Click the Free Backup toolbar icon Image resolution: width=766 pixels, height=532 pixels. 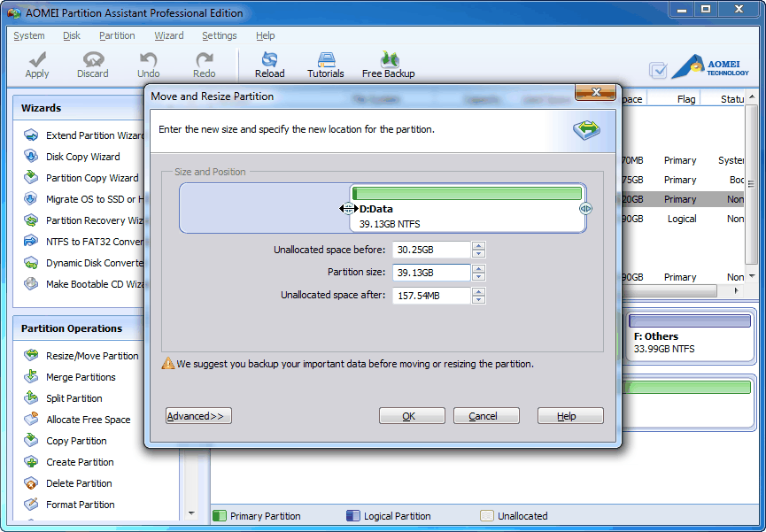tap(389, 59)
